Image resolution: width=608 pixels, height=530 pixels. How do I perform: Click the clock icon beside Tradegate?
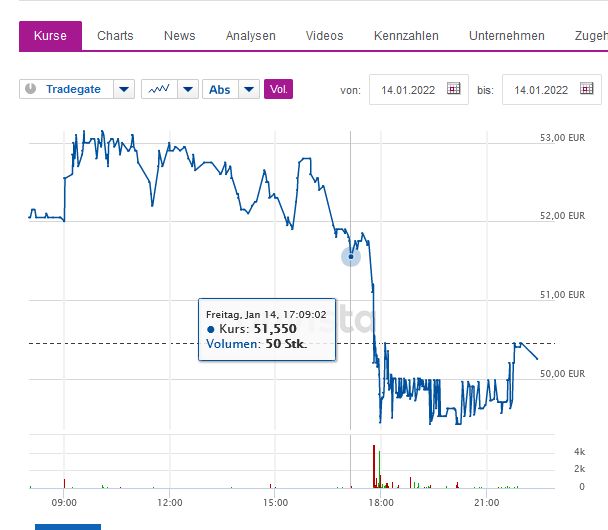(x=30, y=89)
